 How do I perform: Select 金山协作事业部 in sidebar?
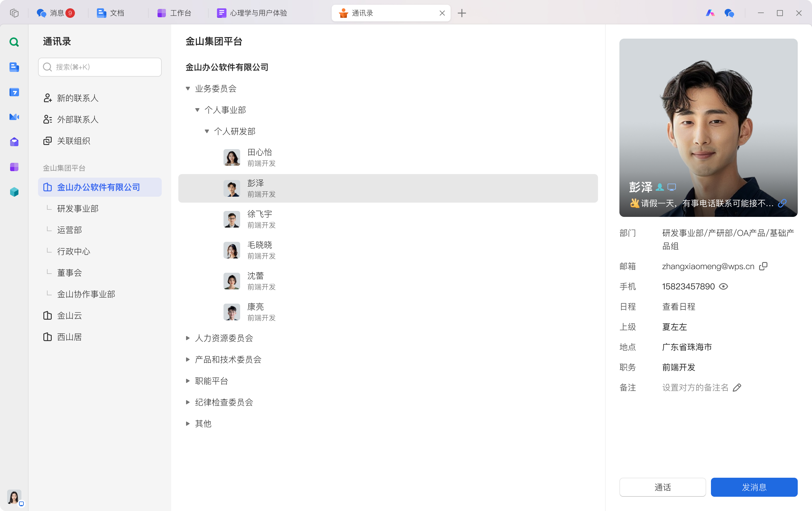click(100, 294)
